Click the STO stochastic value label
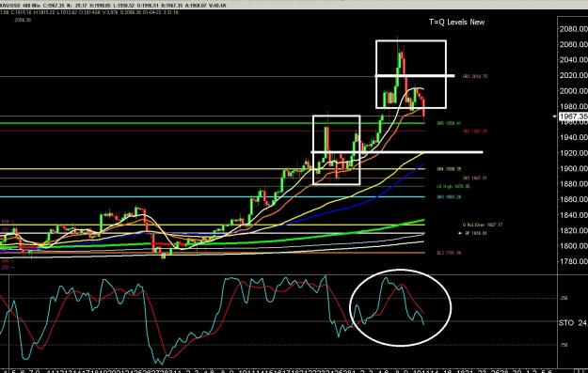The height and width of the screenshot is (373, 588). 573,323
